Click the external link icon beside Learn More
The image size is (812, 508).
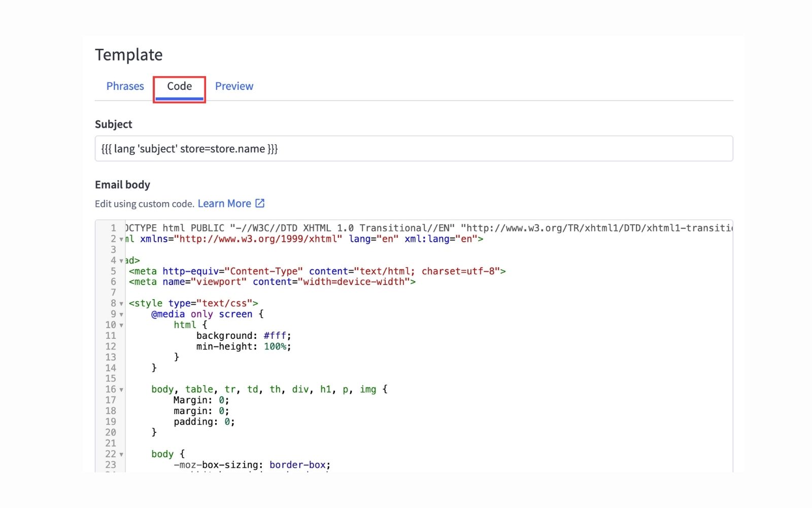260,203
